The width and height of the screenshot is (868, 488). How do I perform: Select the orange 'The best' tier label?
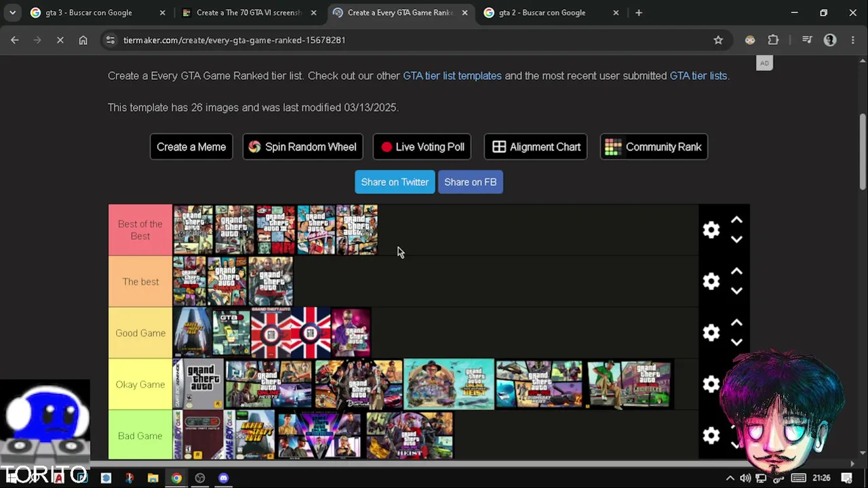[x=140, y=281]
